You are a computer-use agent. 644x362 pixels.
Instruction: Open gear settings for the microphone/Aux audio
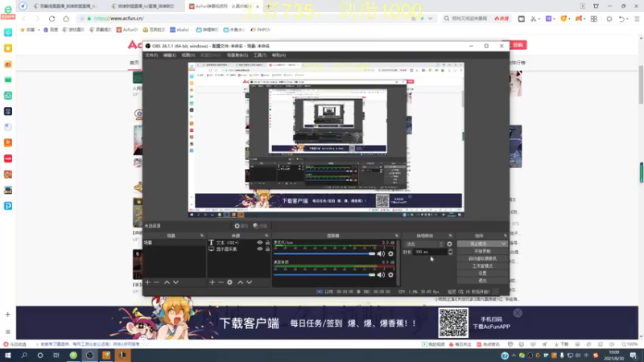coord(390,253)
